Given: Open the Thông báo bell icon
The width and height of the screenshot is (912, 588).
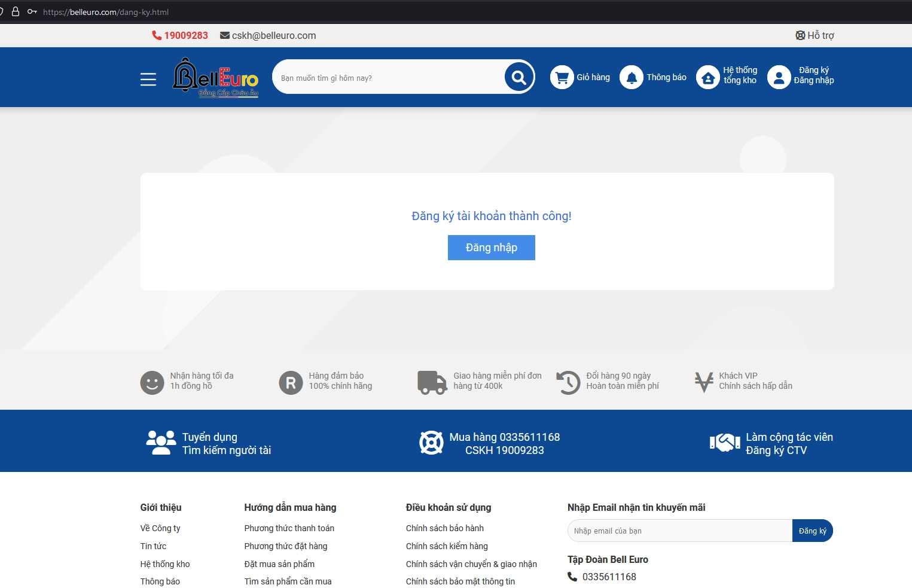Looking at the screenshot, I should pos(631,77).
